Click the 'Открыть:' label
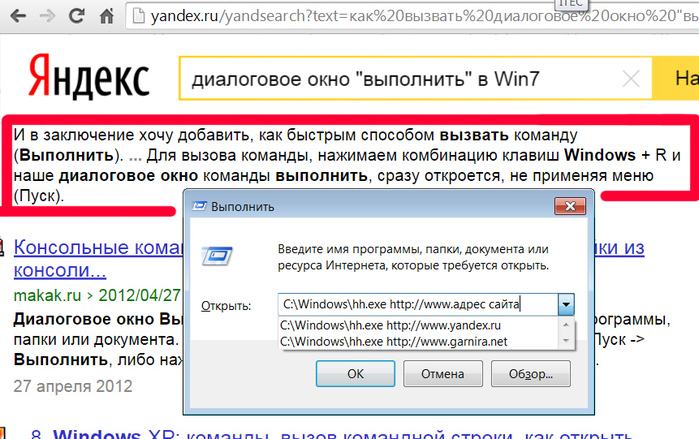This screenshot has height=439, width=699. pos(226,306)
